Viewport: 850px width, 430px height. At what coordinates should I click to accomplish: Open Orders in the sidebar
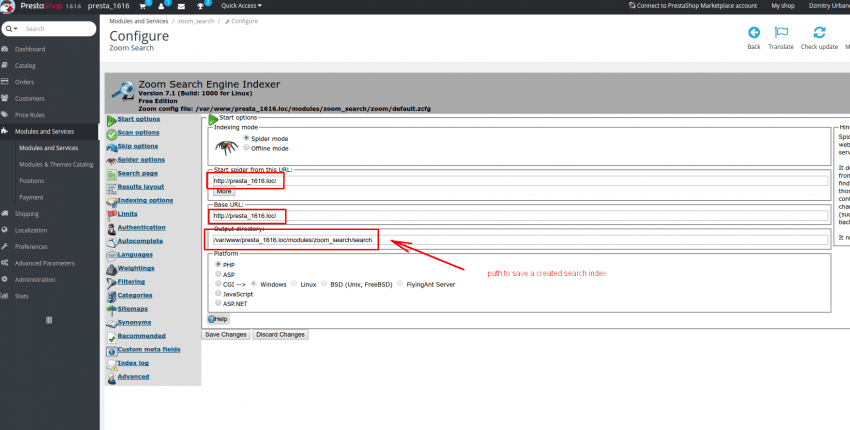point(24,82)
